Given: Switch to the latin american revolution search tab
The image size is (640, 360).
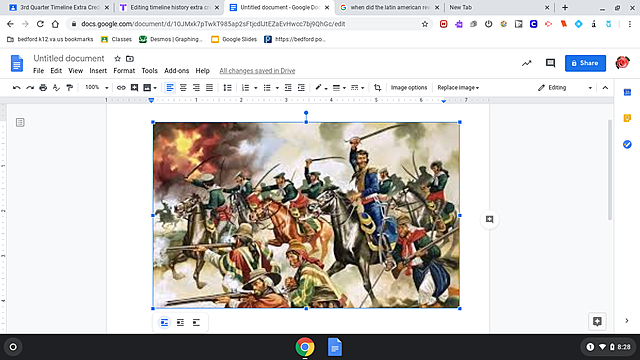Looking at the screenshot, I should point(390,7).
